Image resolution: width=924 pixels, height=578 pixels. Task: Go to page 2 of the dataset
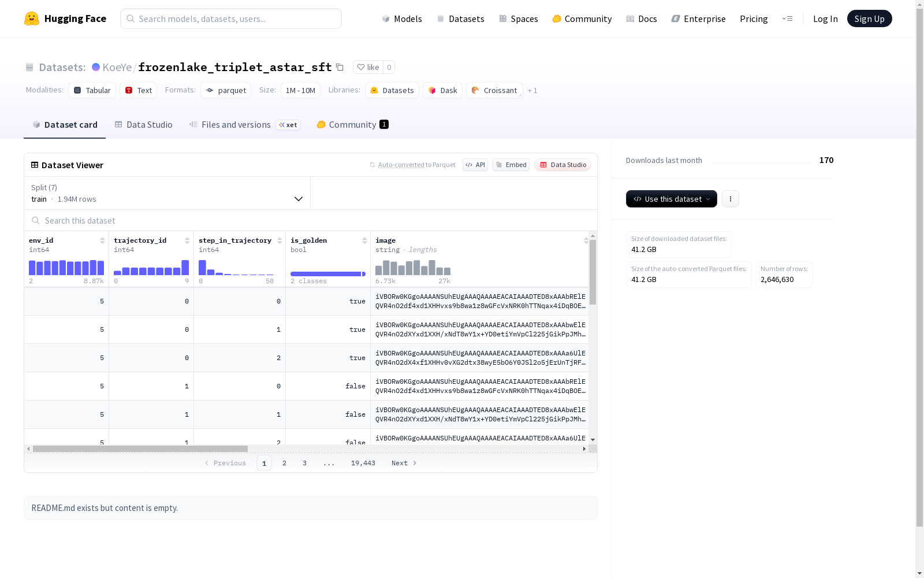(x=284, y=463)
